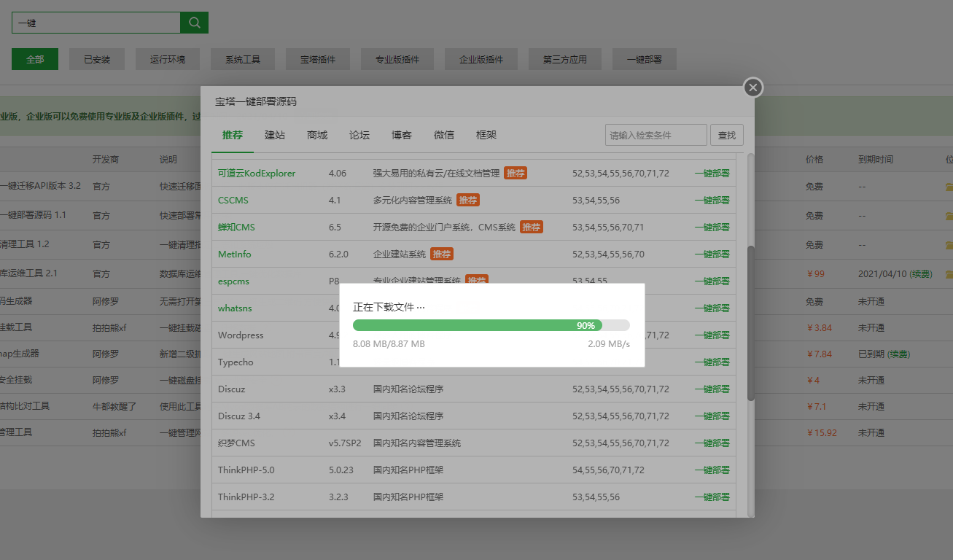Image resolution: width=953 pixels, height=560 pixels.
Task: Click the ThinkPHP-3.2 row name
Action: tap(246, 497)
